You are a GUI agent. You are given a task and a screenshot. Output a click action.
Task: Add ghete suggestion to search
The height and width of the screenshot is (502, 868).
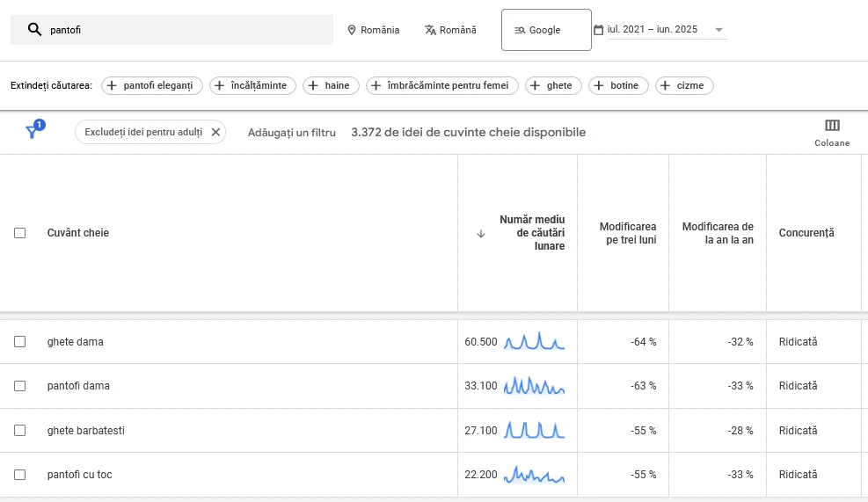click(553, 86)
